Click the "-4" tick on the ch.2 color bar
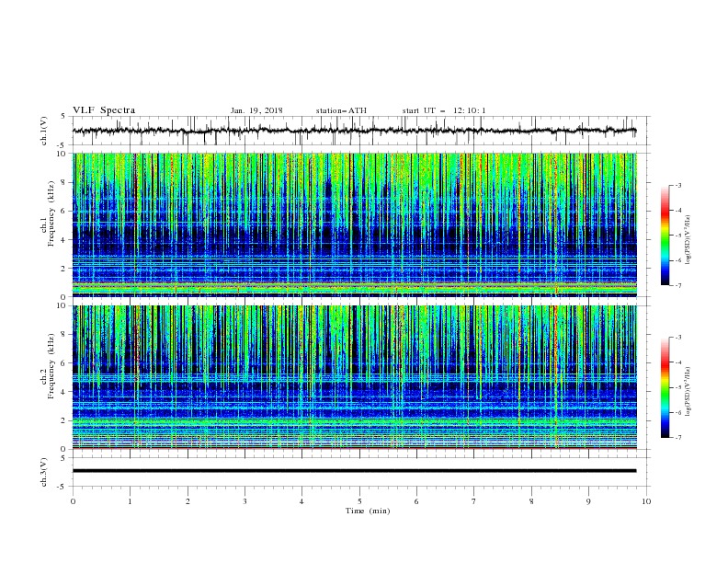Image resolution: width=728 pixels, height=563 pixels. click(x=677, y=362)
